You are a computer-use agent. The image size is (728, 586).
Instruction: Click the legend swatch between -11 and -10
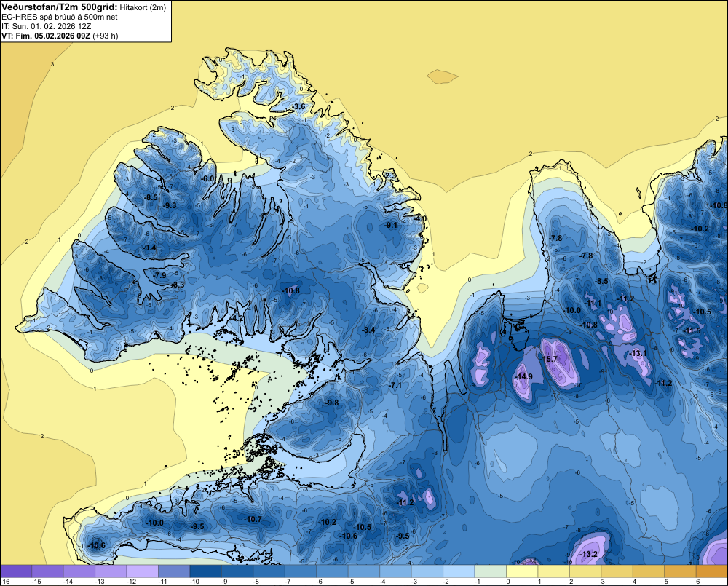(174, 571)
